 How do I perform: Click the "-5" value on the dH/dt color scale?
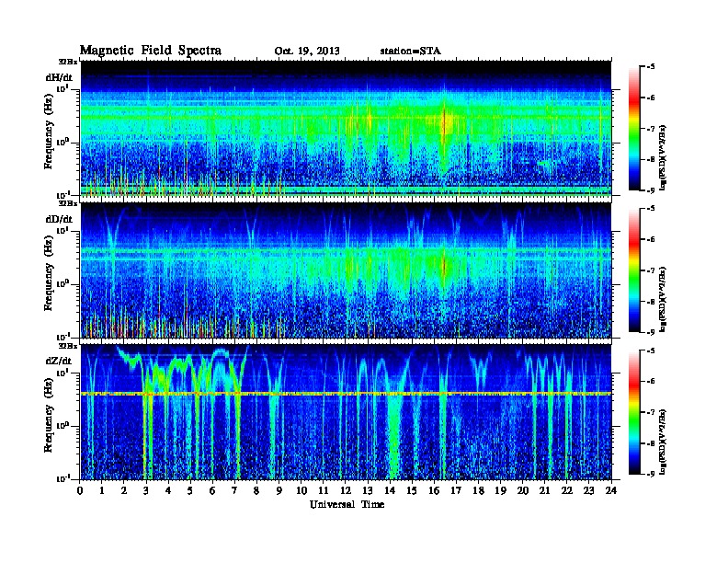tap(651, 67)
